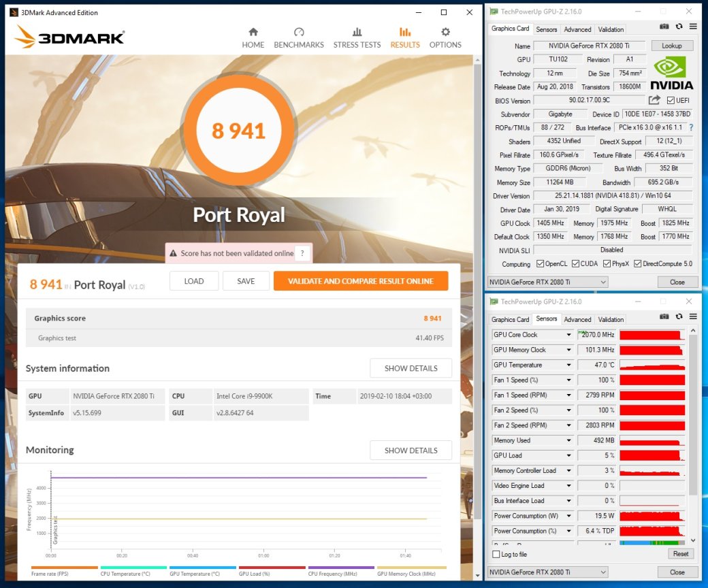Click the refresh icon in GPU-Z Sensors window
This screenshot has width=708, height=588.
pyautogui.click(x=679, y=316)
